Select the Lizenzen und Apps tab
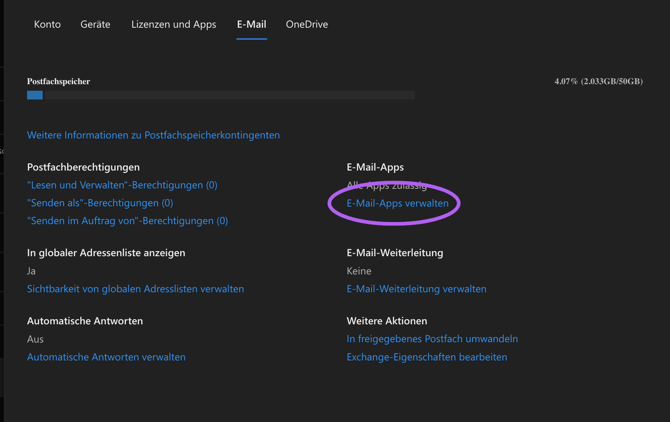 click(173, 24)
